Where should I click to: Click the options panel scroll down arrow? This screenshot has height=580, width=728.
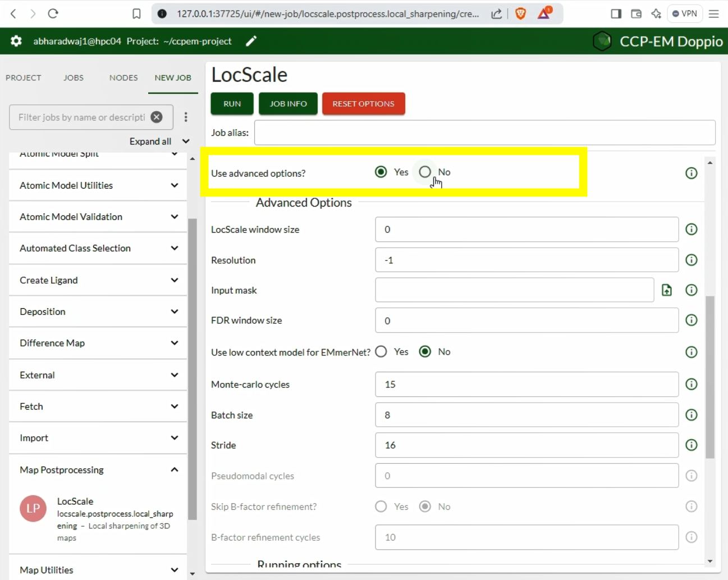click(x=710, y=561)
